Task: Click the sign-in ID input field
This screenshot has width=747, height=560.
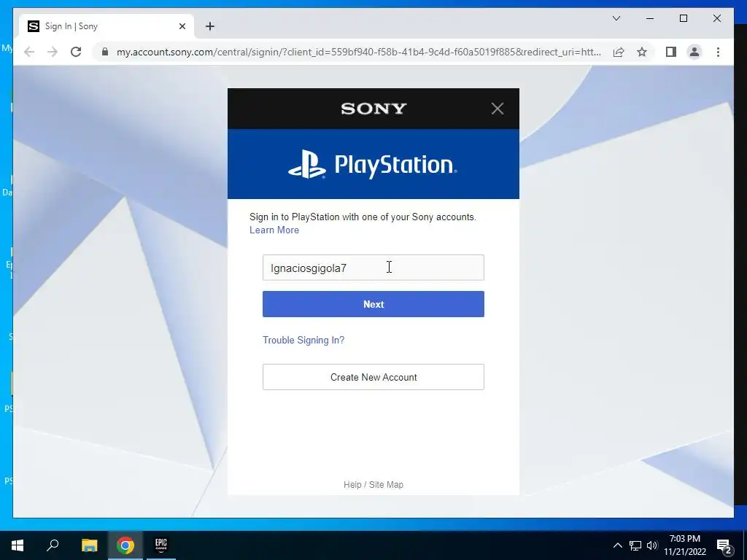Action: 373,268
